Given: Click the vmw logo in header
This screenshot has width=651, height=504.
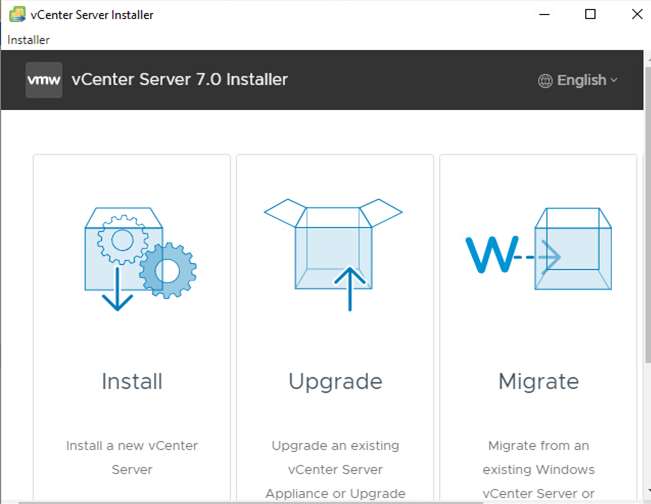Looking at the screenshot, I should [x=44, y=80].
